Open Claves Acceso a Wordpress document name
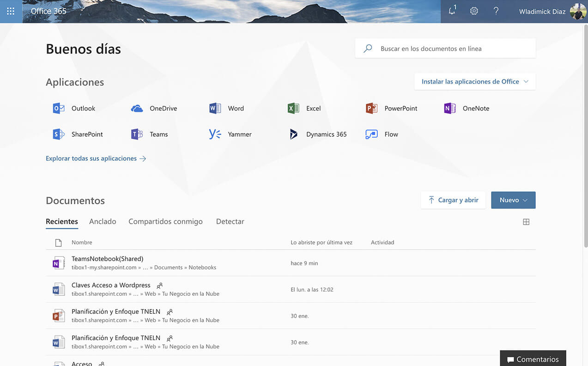The width and height of the screenshot is (588, 366). click(111, 285)
